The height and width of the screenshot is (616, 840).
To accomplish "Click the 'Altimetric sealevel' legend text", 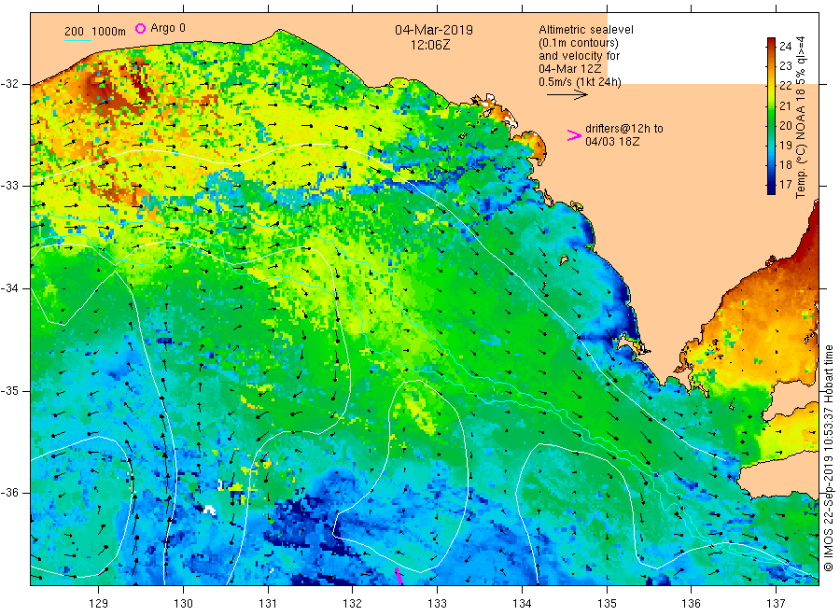I will point(586,30).
